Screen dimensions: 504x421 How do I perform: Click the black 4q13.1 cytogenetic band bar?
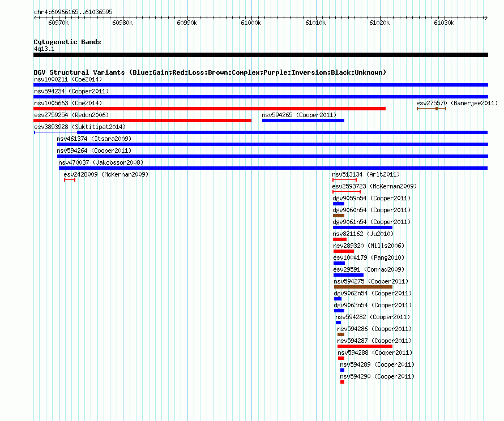coord(260,55)
